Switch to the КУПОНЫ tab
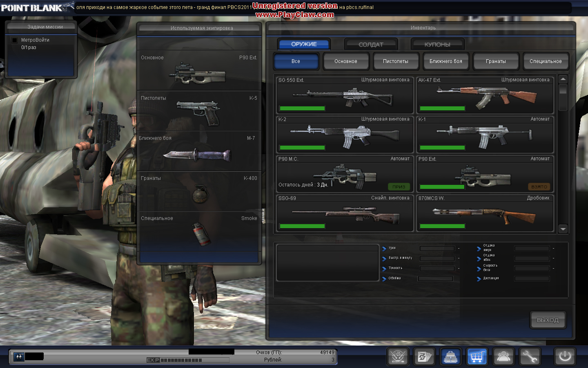Viewport: 588px width, 368px height. pos(437,44)
